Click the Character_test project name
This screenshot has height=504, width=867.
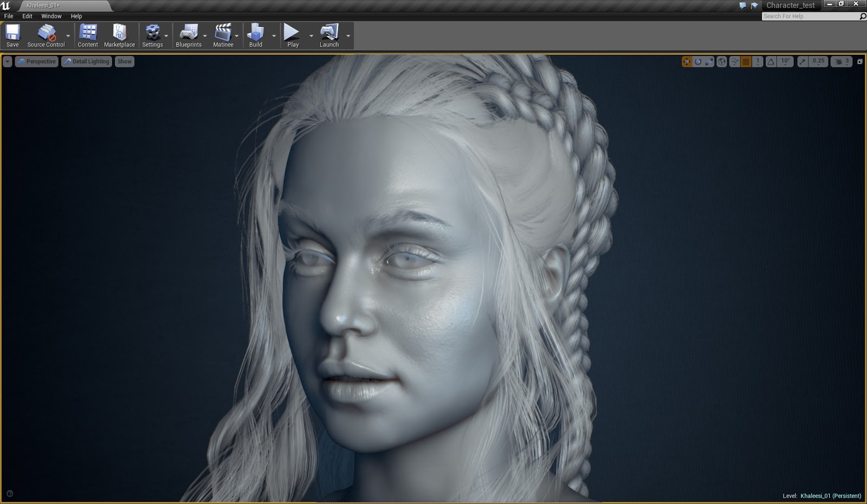[x=791, y=5]
